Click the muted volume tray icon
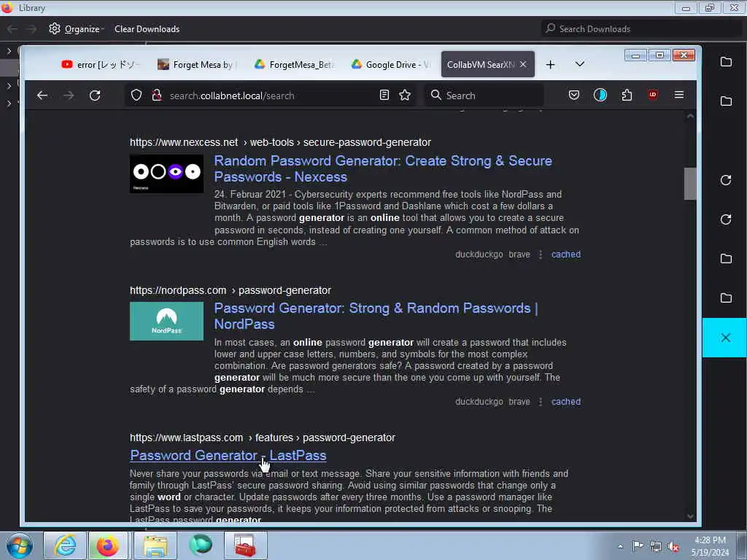Screen dimensions: 747x560 coord(673,546)
